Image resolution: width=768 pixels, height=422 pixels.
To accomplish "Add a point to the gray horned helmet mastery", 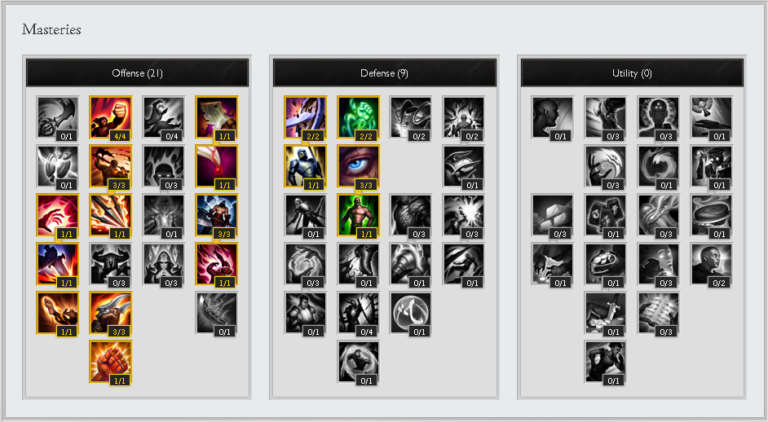I will [110, 264].
